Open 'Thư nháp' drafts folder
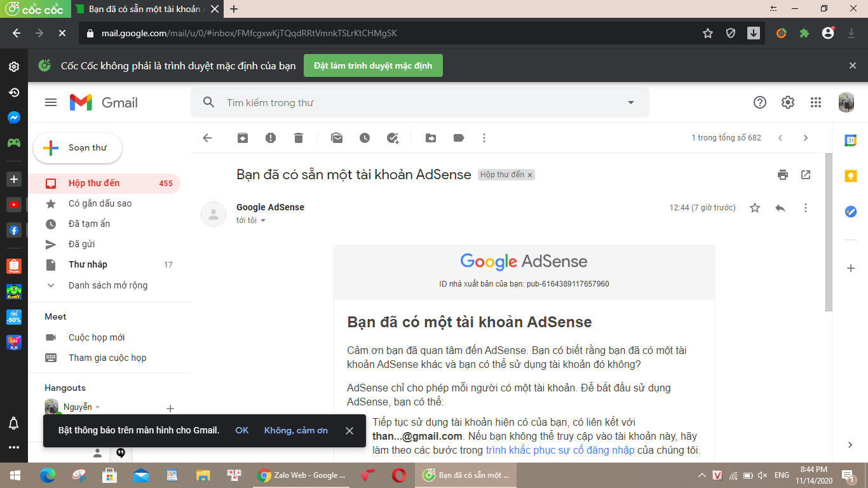 click(104, 264)
